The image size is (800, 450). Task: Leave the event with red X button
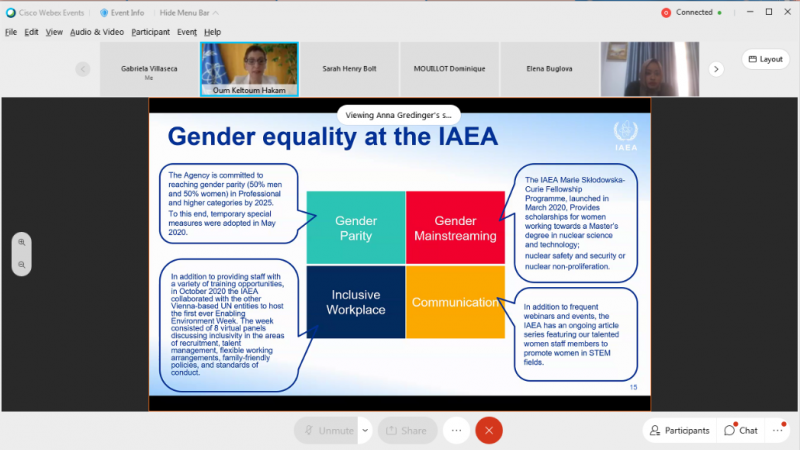pos(489,431)
